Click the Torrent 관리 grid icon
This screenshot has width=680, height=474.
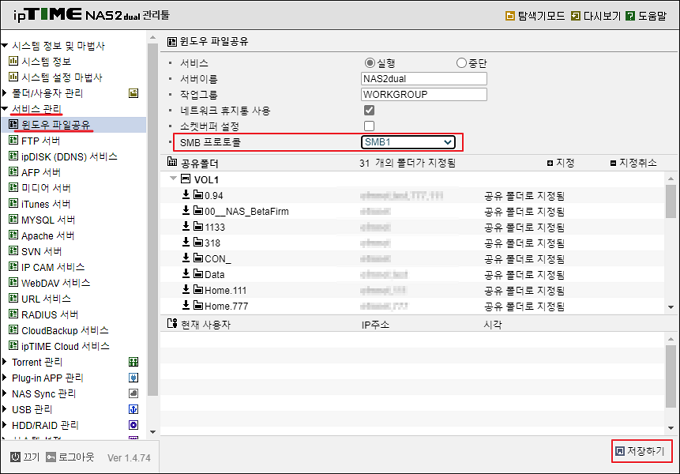134,362
